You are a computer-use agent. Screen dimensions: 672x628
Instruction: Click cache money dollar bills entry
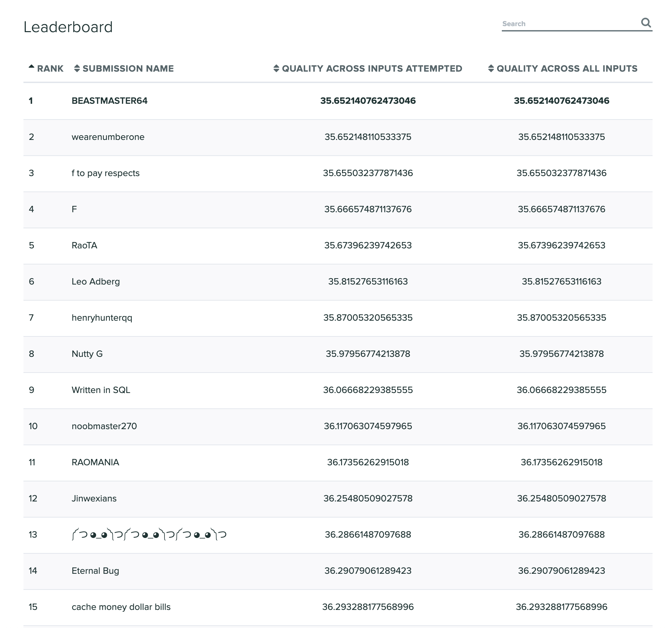click(121, 607)
